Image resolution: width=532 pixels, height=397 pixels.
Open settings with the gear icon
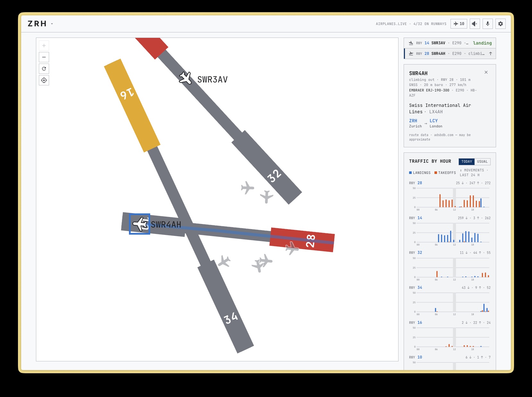pos(501,24)
